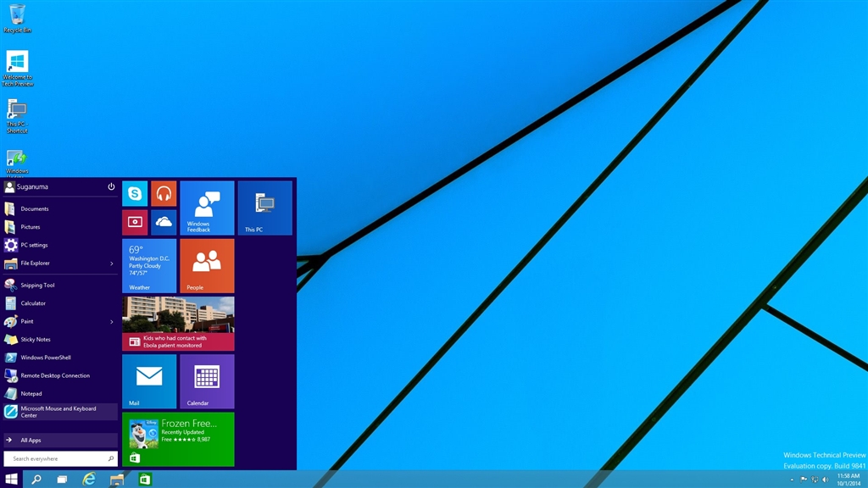This screenshot has height=488, width=868.
Task: Click the power button in Start menu
Action: coord(111,186)
